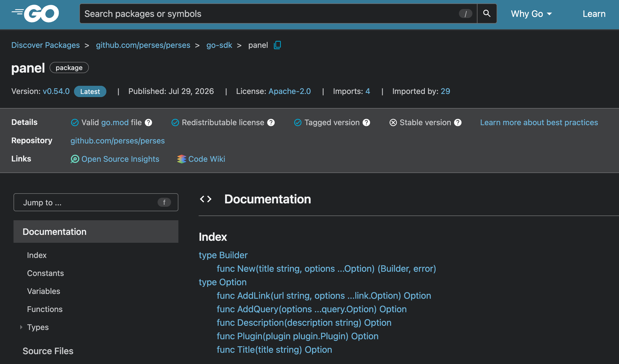Open func AddQuery index entry
This screenshot has height=364, width=619.
point(312,309)
